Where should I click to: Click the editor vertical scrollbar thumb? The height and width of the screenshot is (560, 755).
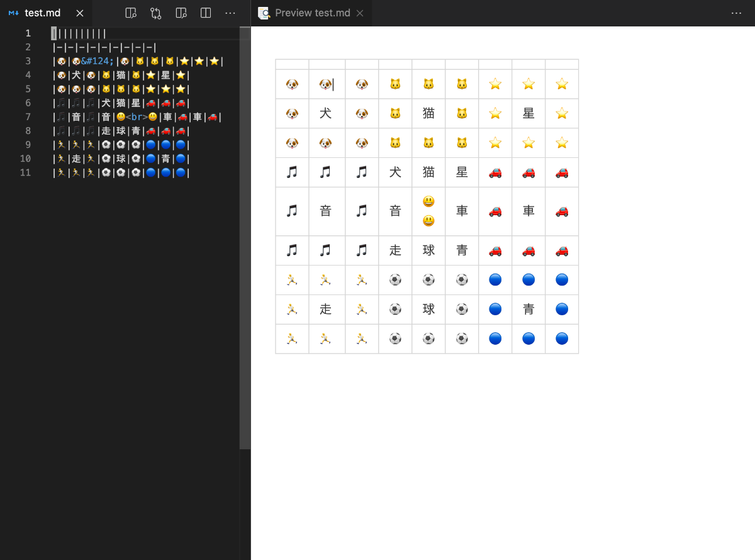click(x=245, y=238)
